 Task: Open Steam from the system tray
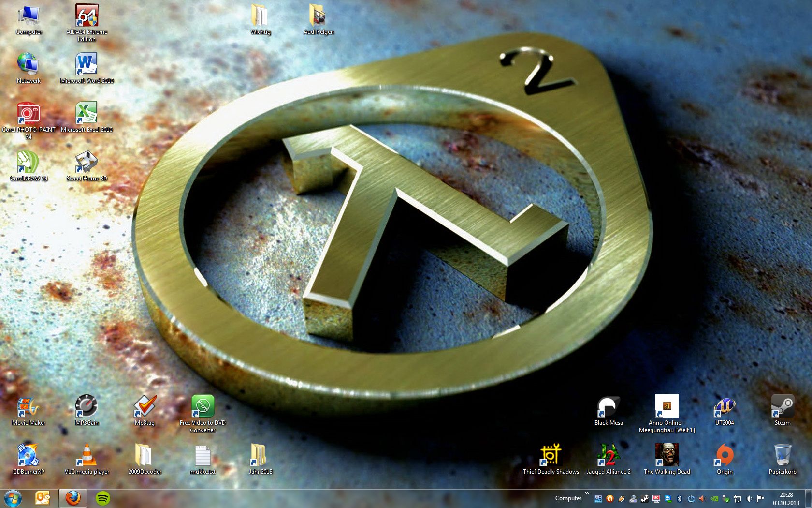(x=645, y=499)
